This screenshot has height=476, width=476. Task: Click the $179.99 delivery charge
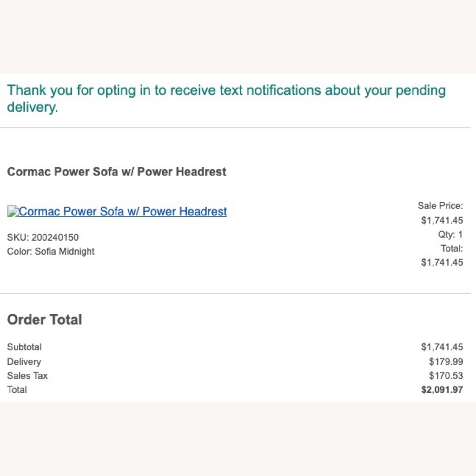[446, 361]
